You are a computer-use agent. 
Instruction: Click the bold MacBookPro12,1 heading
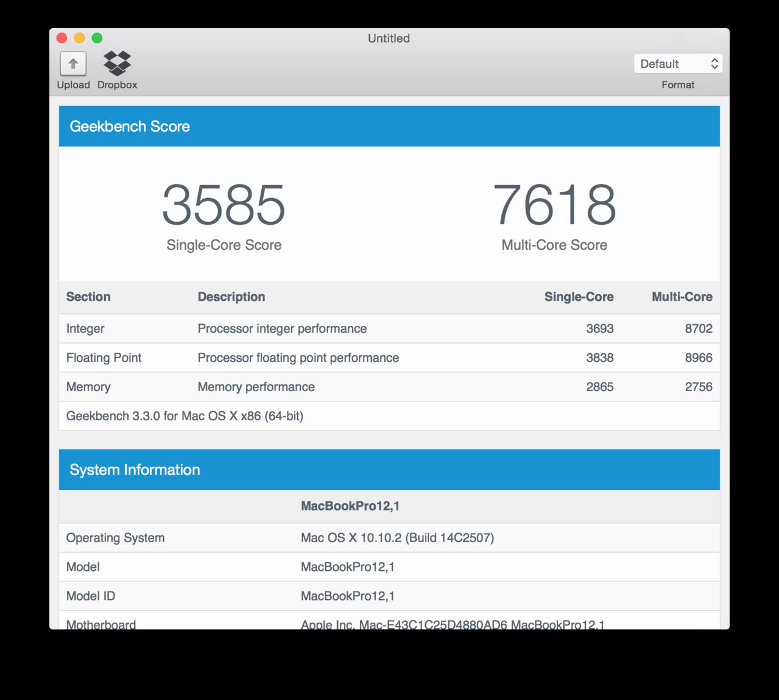(x=350, y=506)
